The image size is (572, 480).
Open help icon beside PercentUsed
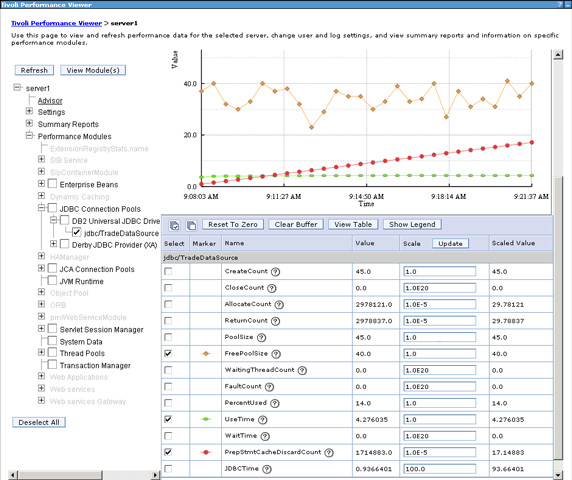(x=275, y=403)
